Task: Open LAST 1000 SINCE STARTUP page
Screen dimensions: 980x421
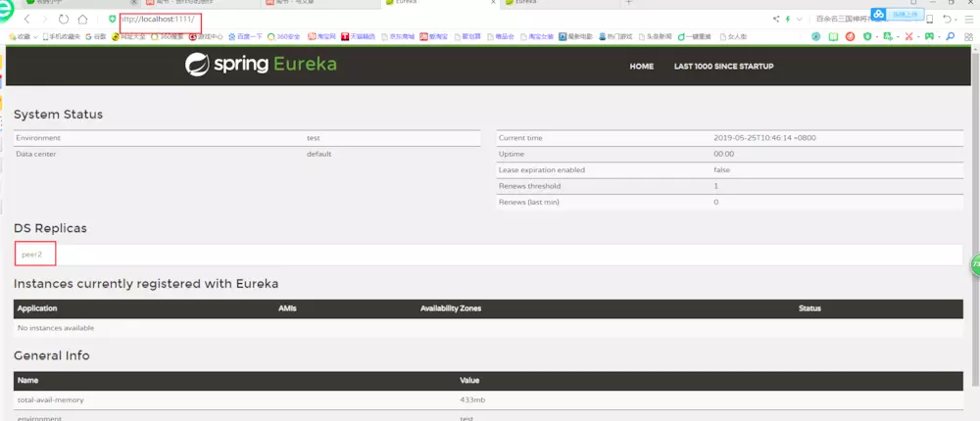Action: point(724,67)
